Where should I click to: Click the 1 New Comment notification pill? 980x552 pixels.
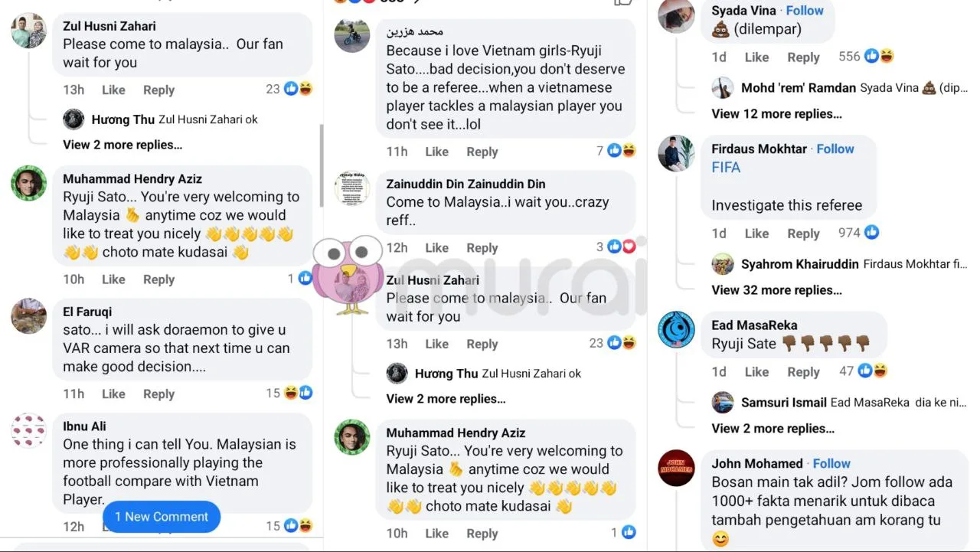pyautogui.click(x=162, y=517)
